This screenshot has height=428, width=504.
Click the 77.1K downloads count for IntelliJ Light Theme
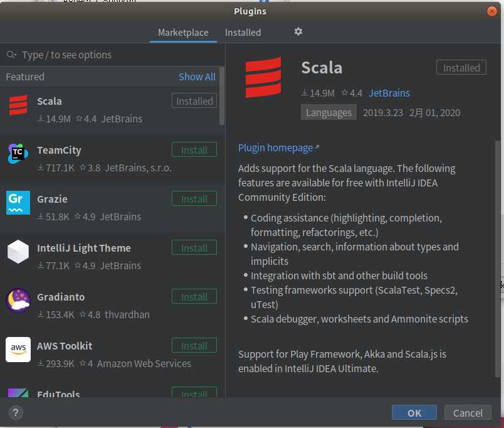tap(54, 266)
